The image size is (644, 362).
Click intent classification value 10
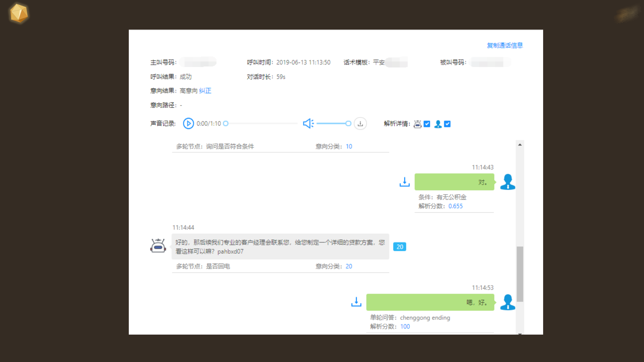pyautogui.click(x=349, y=146)
